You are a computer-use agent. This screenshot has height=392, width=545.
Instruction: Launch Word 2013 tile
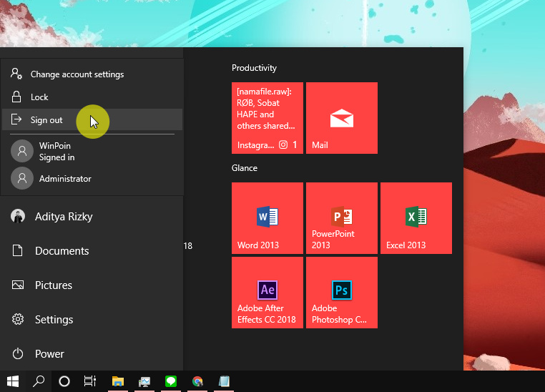[267, 218]
